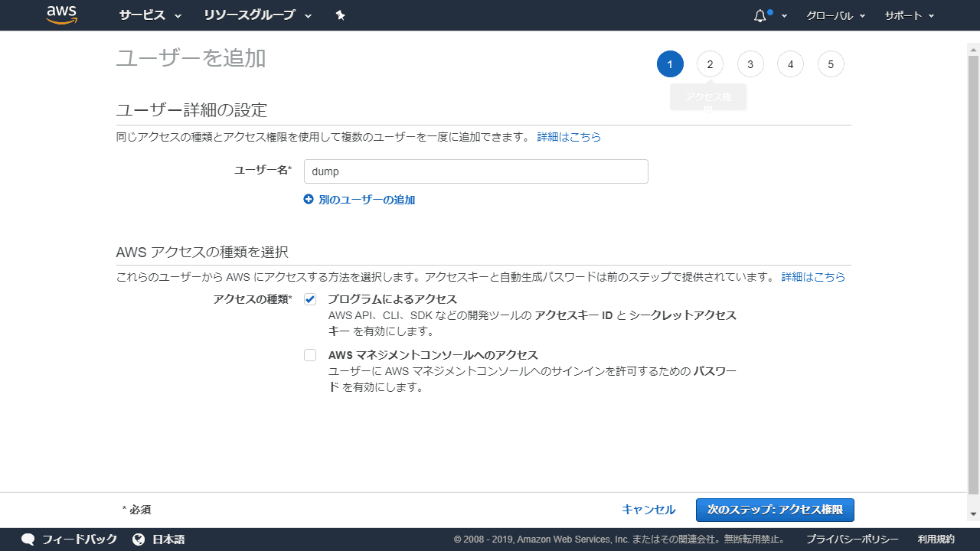Click the ユーザー名 input containing dump
Image resolution: width=980 pixels, height=551 pixels.
pos(475,171)
